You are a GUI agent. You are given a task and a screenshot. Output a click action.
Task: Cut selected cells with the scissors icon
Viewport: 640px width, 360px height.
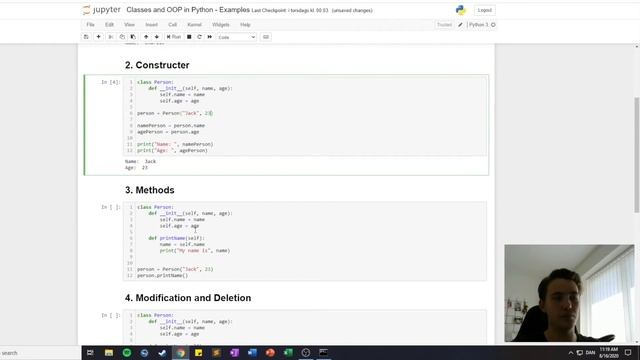click(x=111, y=37)
